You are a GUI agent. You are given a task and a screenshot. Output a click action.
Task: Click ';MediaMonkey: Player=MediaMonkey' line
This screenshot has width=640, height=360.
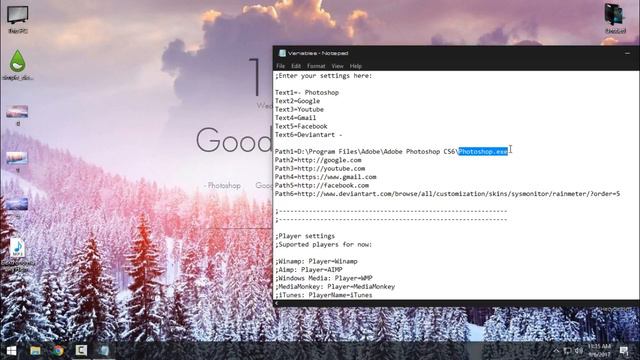coord(335,287)
